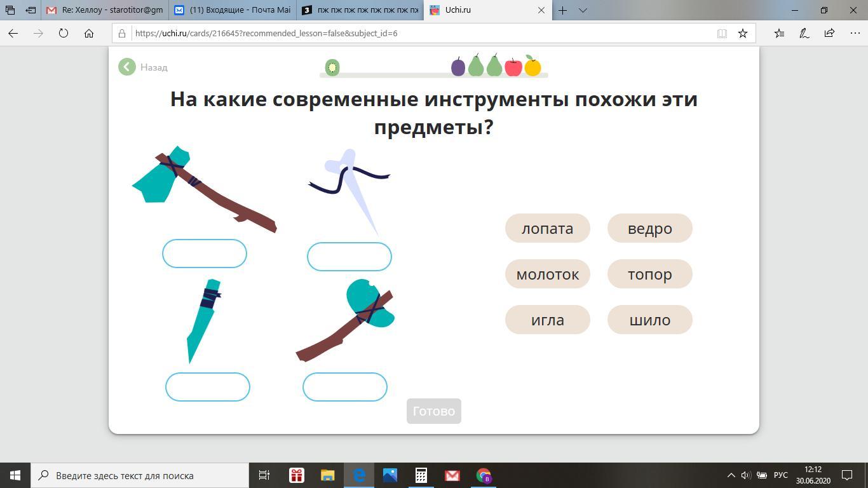Choose the шило word chip
The width and height of the screenshot is (868, 488).
(x=650, y=320)
